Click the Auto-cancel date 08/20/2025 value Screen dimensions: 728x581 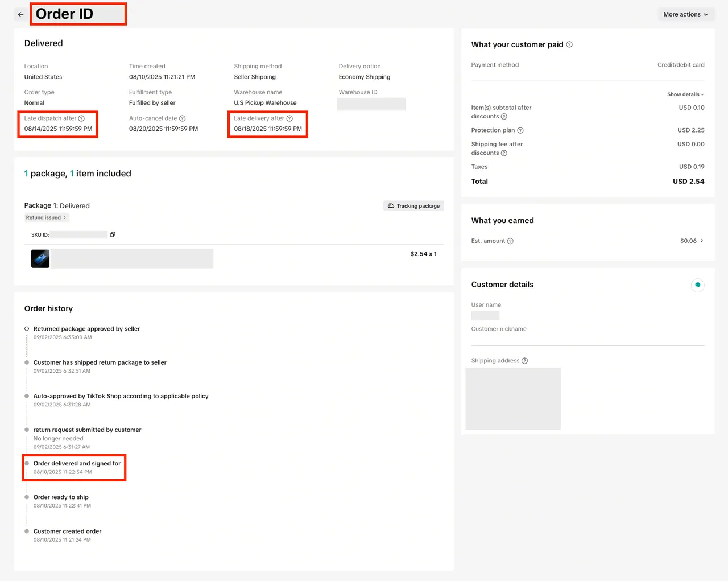[164, 129]
